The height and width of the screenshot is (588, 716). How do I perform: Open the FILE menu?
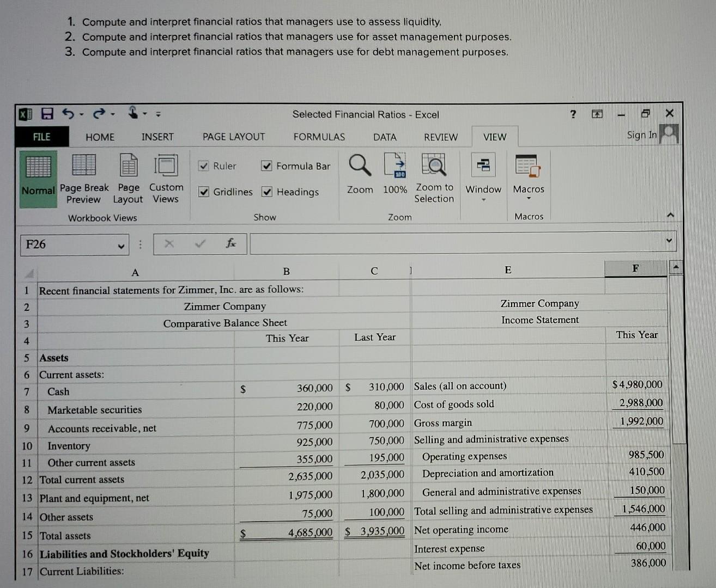[x=41, y=137]
